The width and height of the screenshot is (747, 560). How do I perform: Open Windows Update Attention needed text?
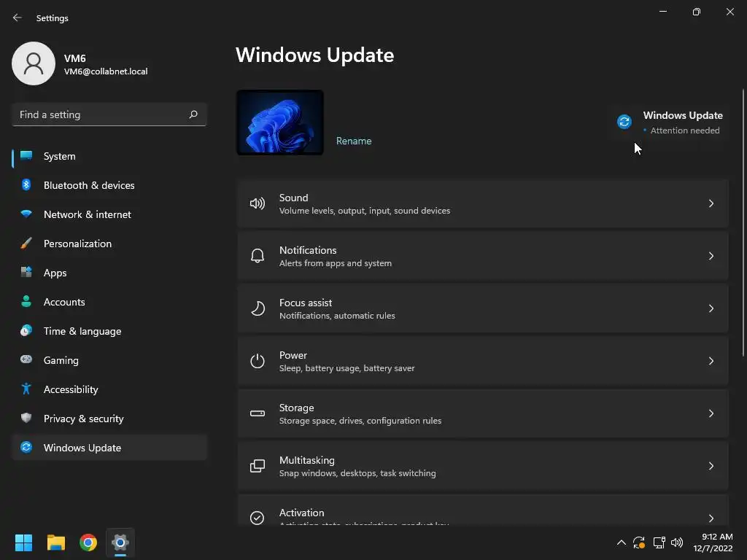[x=684, y=131]
